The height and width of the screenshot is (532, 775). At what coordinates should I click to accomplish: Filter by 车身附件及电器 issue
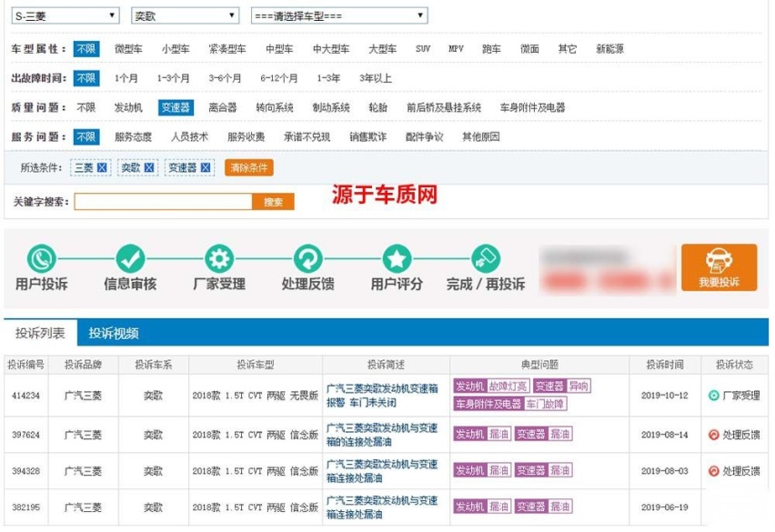[x=532, y=107]
